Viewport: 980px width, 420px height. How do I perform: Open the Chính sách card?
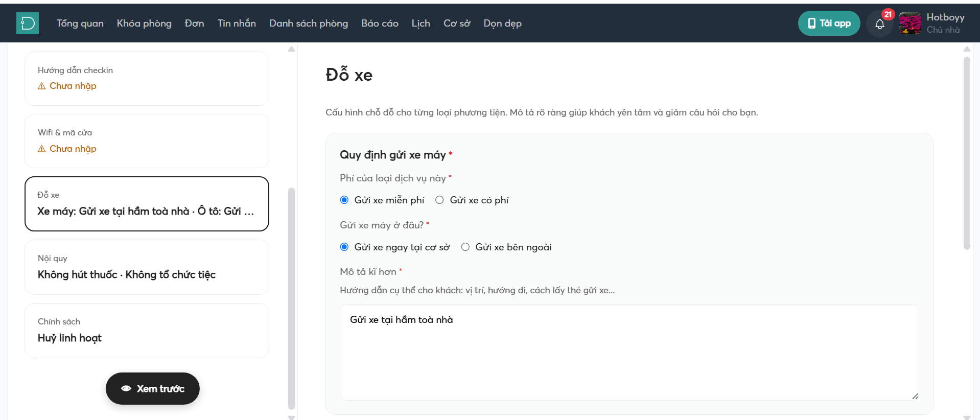tap(147, 331)
